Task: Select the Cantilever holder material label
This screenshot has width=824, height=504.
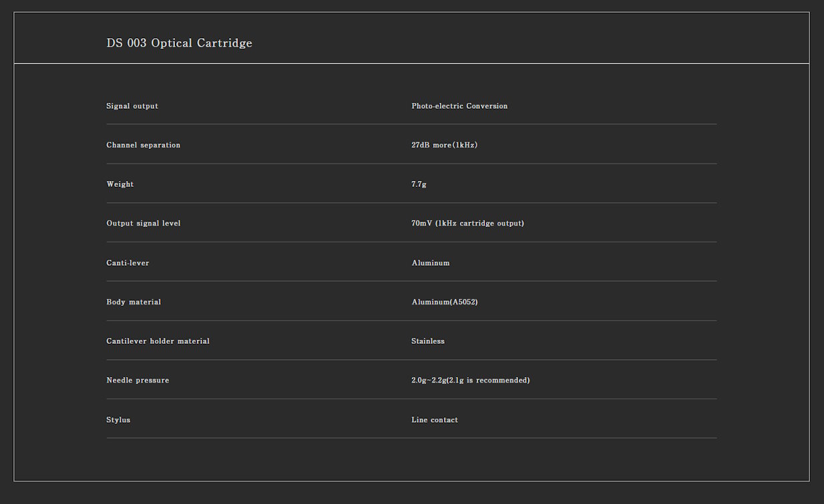Action: [158, 341]
